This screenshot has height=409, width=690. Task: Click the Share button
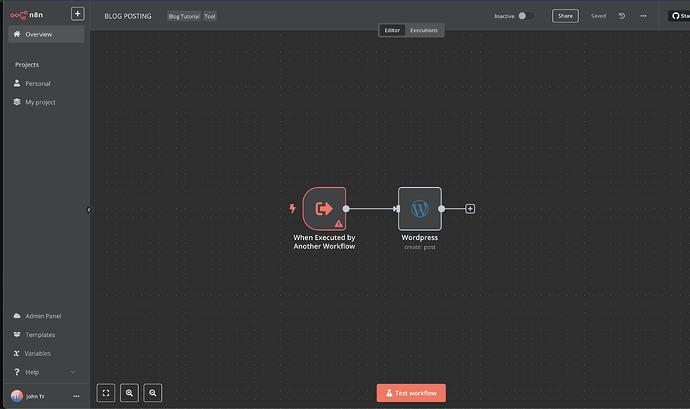click(565, 16)
